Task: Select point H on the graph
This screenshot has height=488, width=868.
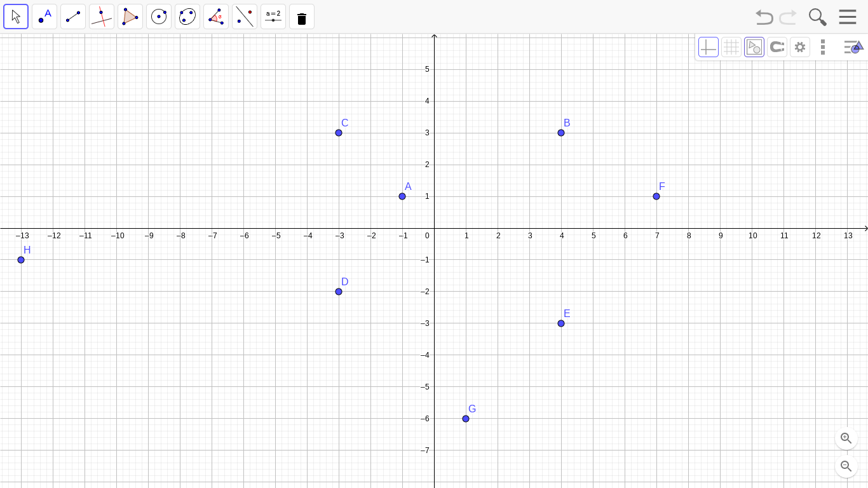Action: pyautogui.click(x=21, y=260)
